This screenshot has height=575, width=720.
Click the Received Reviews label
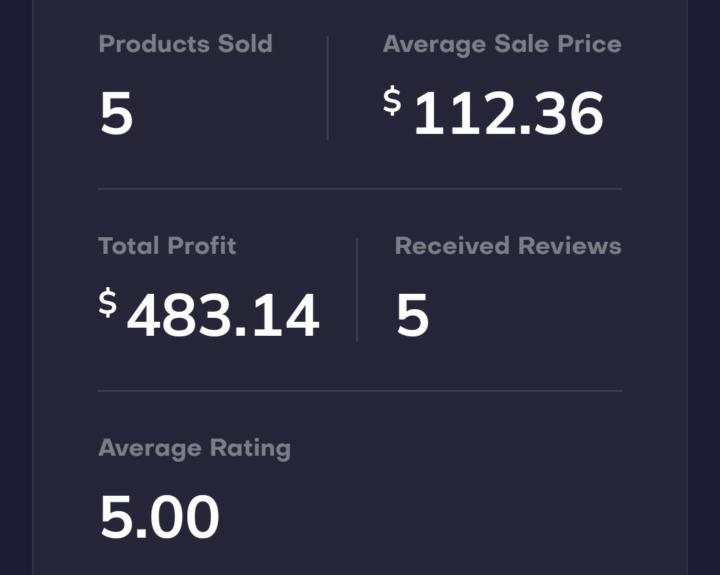pyautogui.click(x=507, y=246)
